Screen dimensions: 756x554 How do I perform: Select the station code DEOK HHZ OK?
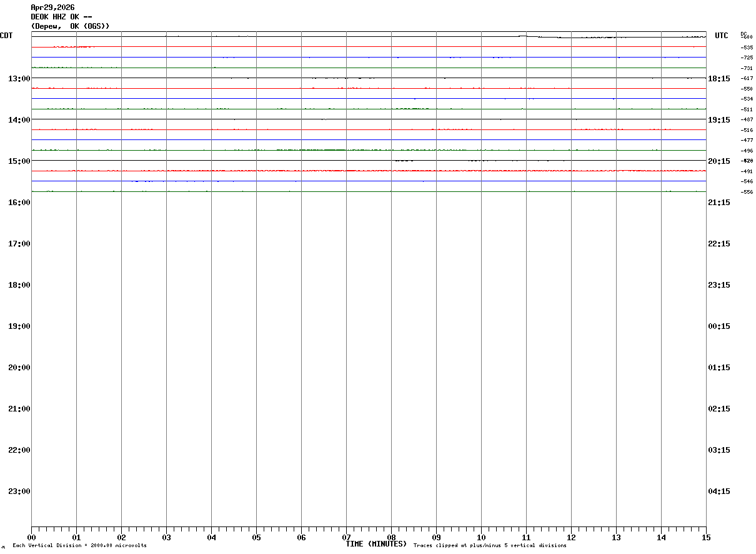tap(54, 17)
